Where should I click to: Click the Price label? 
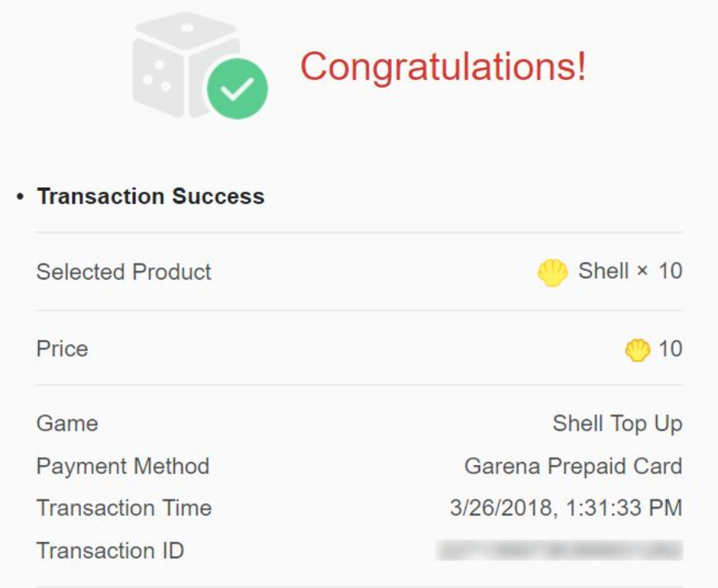[x=62, y=349]
